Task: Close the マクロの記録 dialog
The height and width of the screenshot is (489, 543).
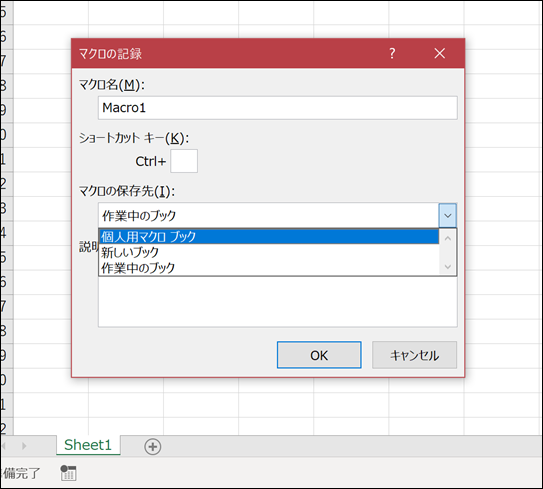Action: 440,53
